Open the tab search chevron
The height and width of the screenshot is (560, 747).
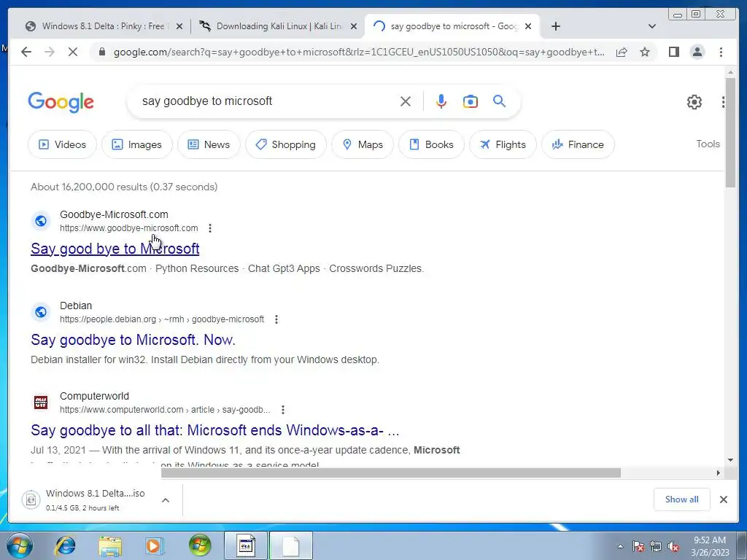point(652,26)
